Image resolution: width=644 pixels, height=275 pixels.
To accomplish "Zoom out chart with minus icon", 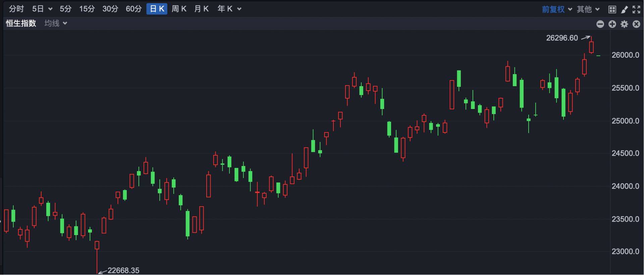I will tap(600, 24).
